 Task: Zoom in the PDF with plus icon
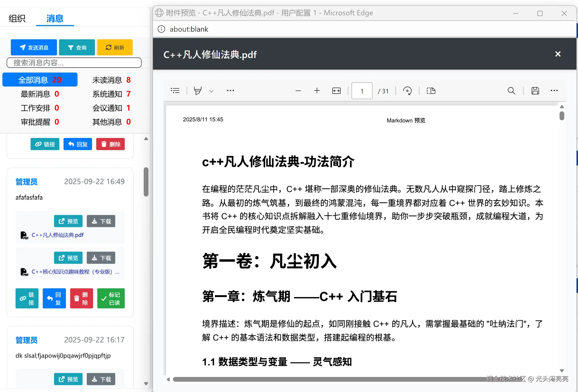click(x=317, y=91)
